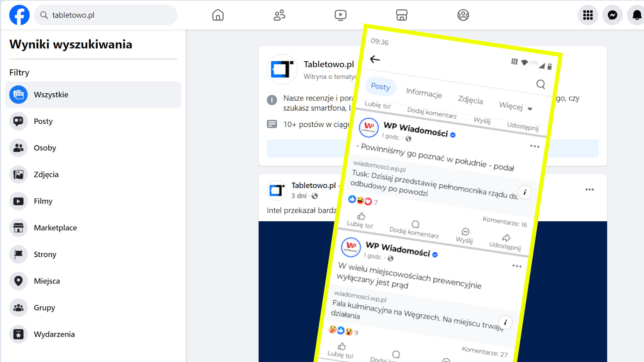This screenshot has width=644, height=362.
Task: Open info icon on Tusk link preview
Action: (525, 192)
